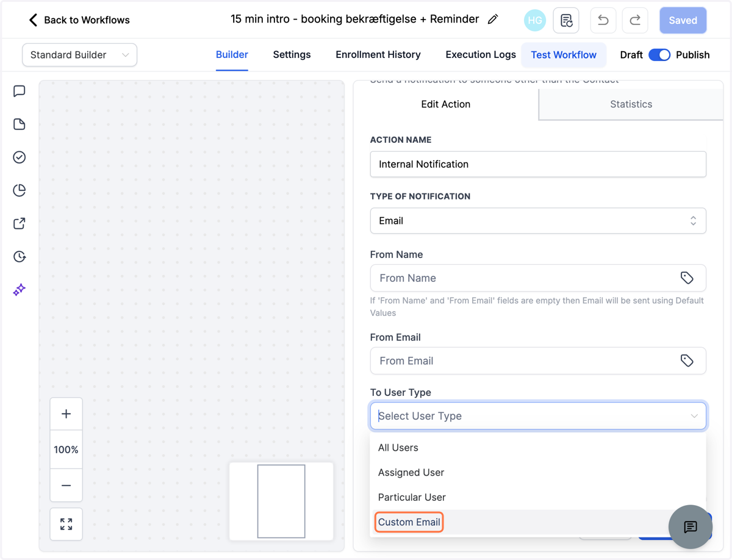Screen dimensions: 732x560
Task: Open comments icon in left sidebar
Action: (x=20, y=92)
